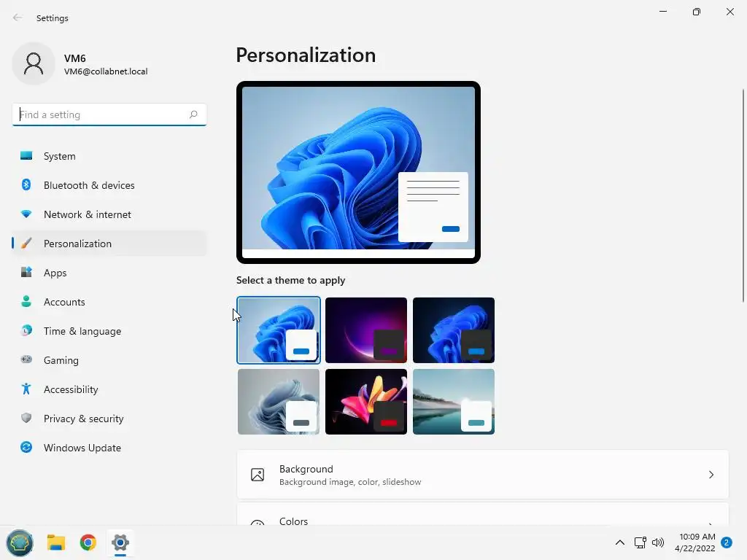Viewport: 747px width, 560px height.
Task: Click the 'Select a theme to apply' label
Action: tap(290, 280)
